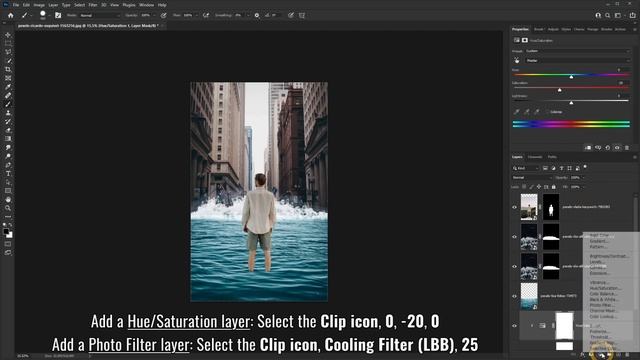This screenshot has width=640, height=360.
Task: Go to the Home screen icon
Action: (11, 16)
